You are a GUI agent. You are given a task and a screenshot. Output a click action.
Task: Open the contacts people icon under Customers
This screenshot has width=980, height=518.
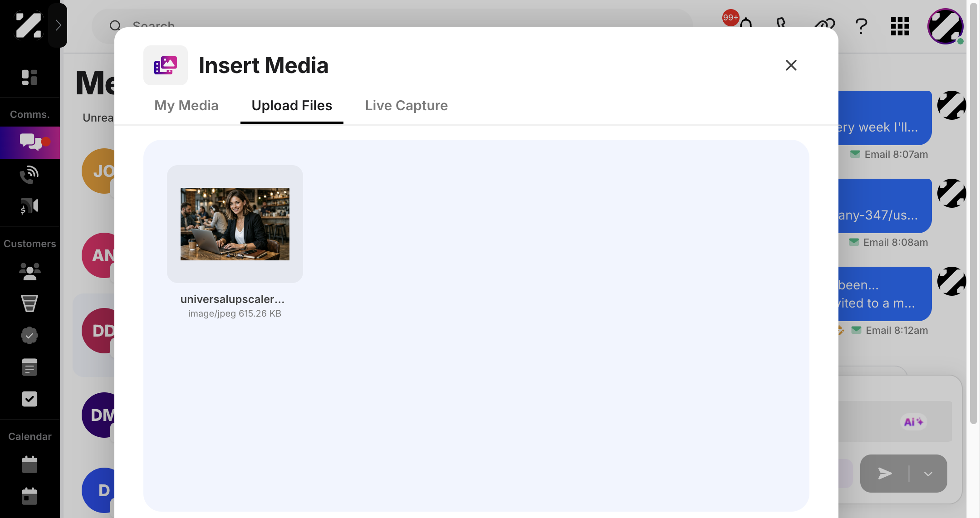29,271
